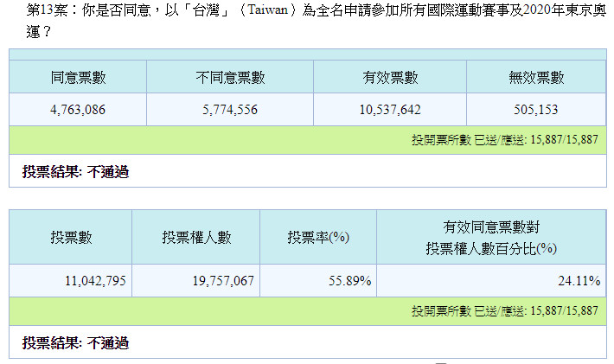Select the 24.11% percentage cell
Viewport: 614px width, 364px height.
coord(490,281)
